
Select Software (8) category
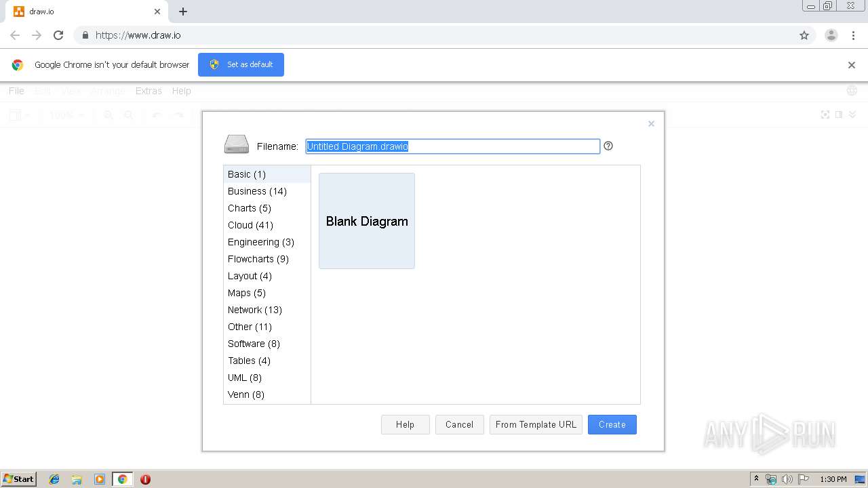click(267, 344)
